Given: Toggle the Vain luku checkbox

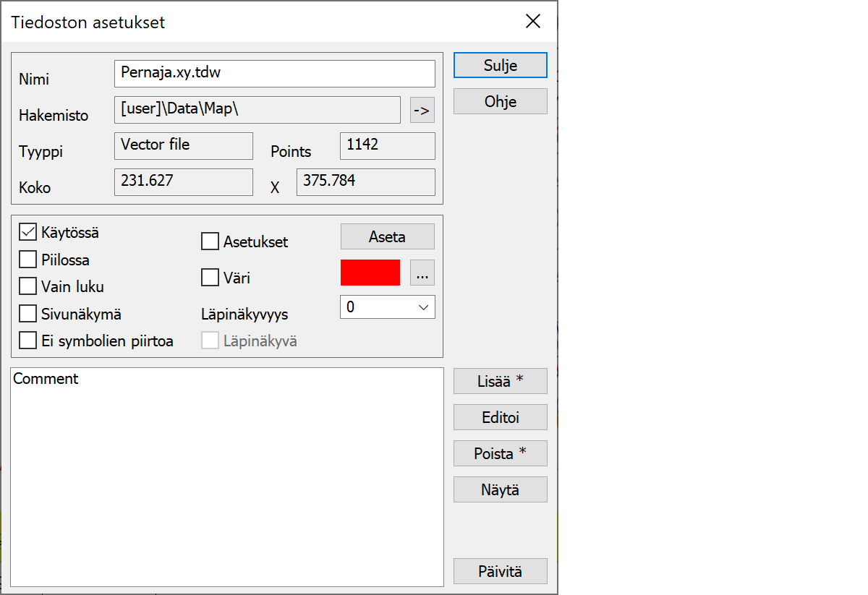Looking at the screenshot, I should 28,286.
